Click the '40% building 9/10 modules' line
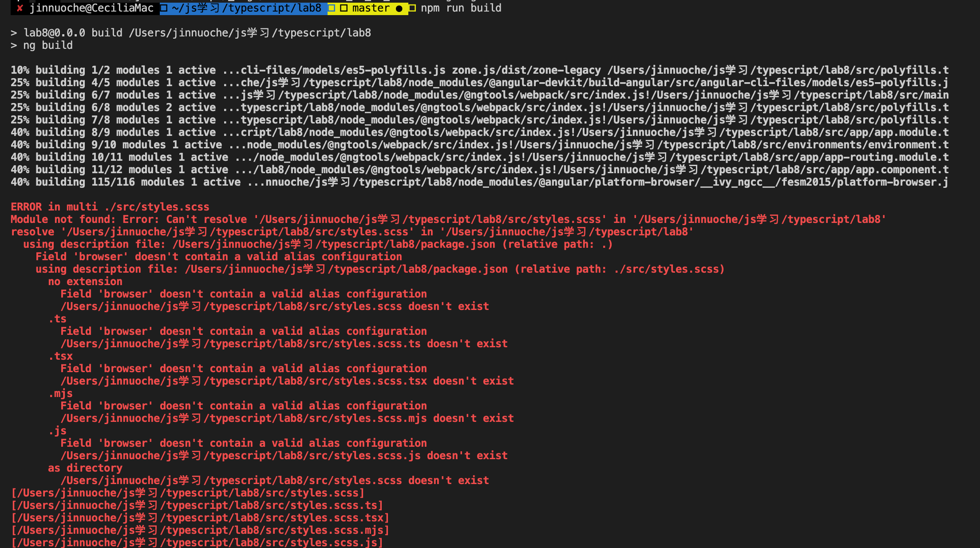980x548 pixels. pyautogui.click(x=480, y=145)
